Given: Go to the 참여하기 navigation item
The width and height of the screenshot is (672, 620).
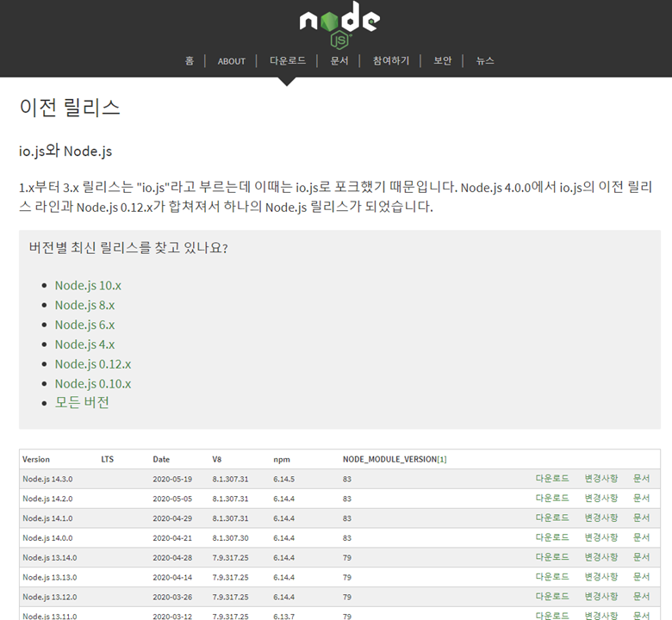Looking at the screenshot, I should click(391, 61).
